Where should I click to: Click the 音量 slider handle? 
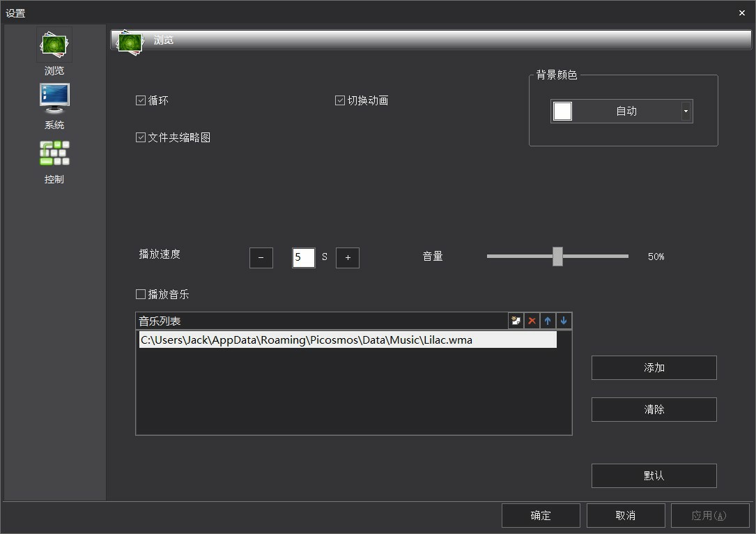557,256
